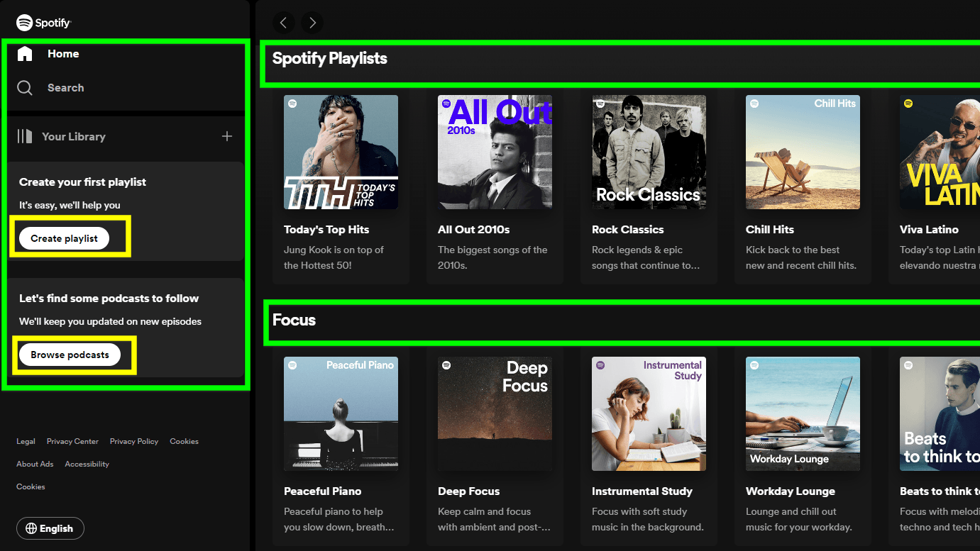980x551 pixels.
Task: Click 'Rock legends & epic songs' description
Action: point(646,257)
